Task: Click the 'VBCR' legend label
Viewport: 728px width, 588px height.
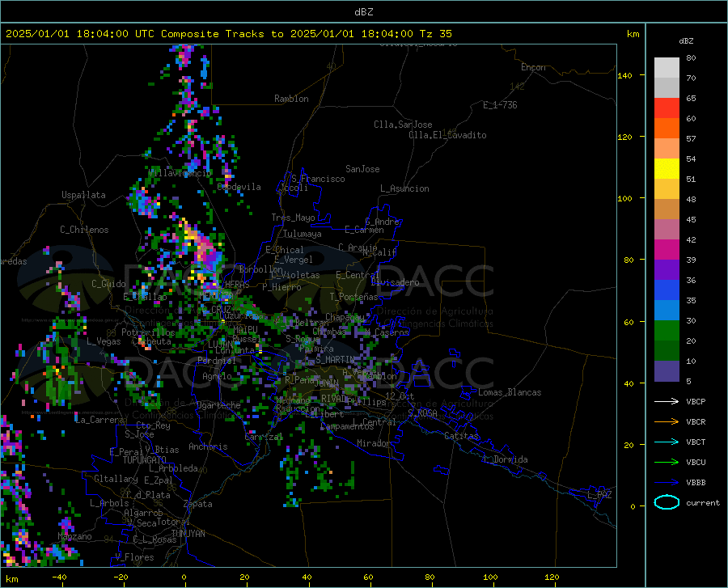Action: point(696,422)
